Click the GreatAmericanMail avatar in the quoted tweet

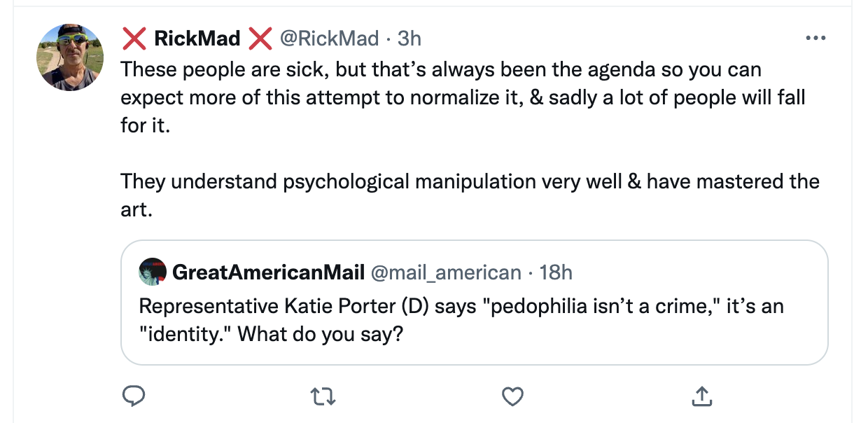[153, 272]
